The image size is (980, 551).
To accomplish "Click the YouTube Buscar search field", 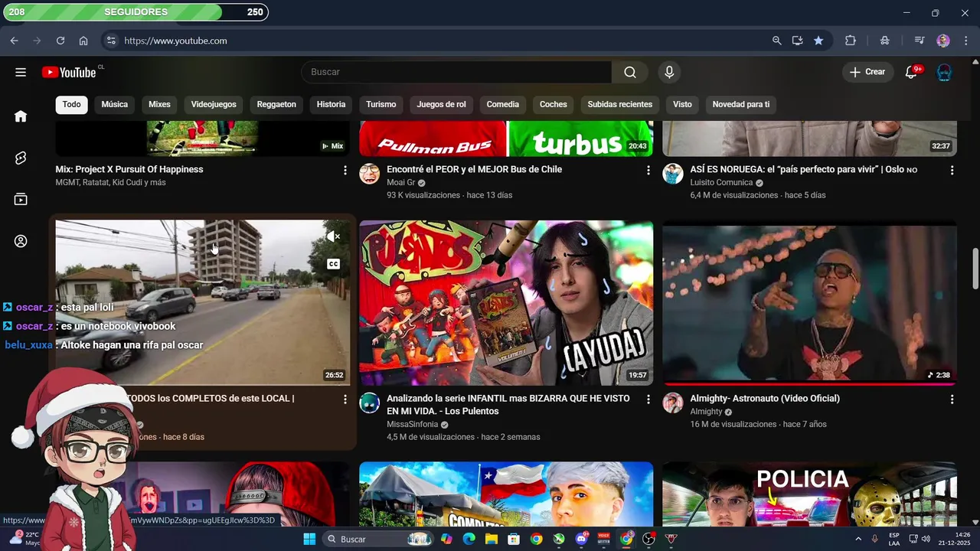I will [456, 72].
